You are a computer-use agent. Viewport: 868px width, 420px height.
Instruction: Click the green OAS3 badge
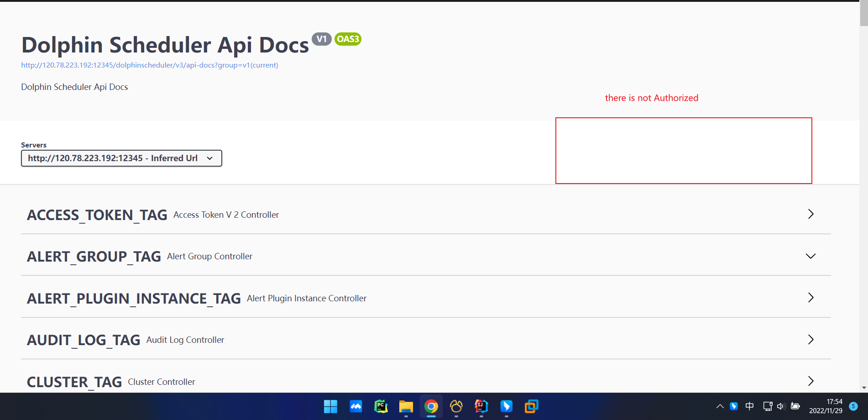pyautogui.click(x=348, y=39)
